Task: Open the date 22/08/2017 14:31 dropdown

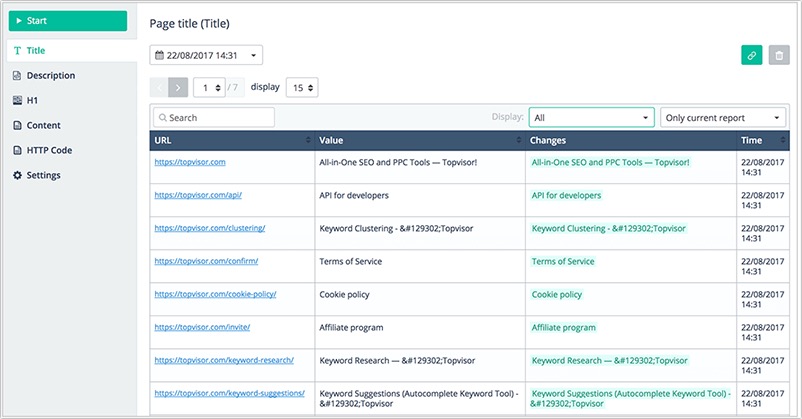Action: point(206,56)
